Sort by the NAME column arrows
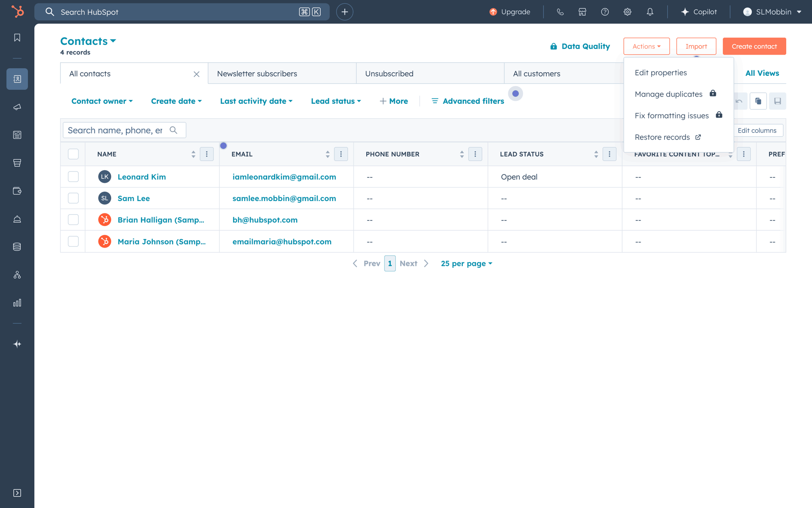Viewport: 812px width, 508px height. (x=193, y=154)
